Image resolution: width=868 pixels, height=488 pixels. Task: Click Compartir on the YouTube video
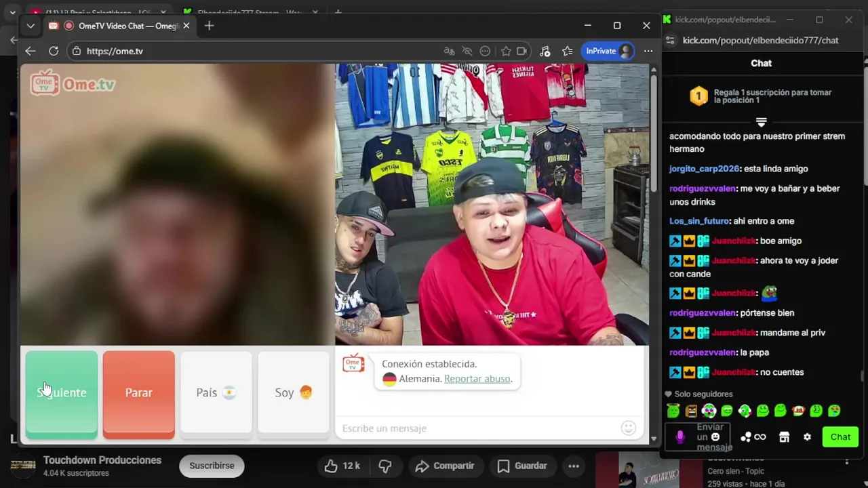click(445, 466)
